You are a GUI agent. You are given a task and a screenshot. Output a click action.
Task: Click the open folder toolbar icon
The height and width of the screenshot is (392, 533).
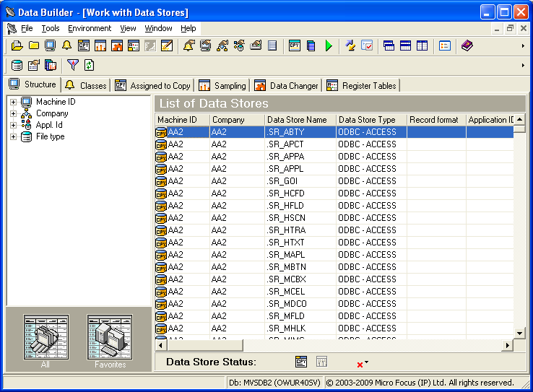(x=17, y=45)
